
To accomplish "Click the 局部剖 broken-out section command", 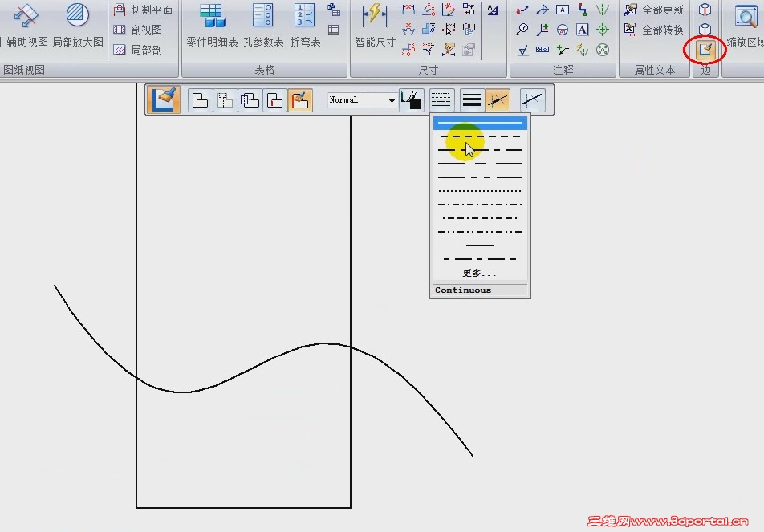I will pyautogui.click(x=137, y=50).
